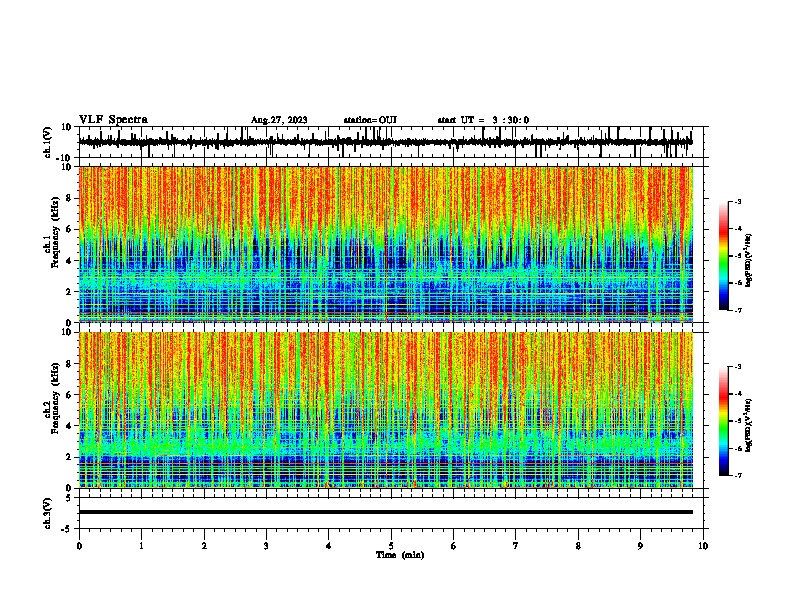Click time axis tick label "0"
Screen dimensions: 792x612
click(x=79, y=546)
